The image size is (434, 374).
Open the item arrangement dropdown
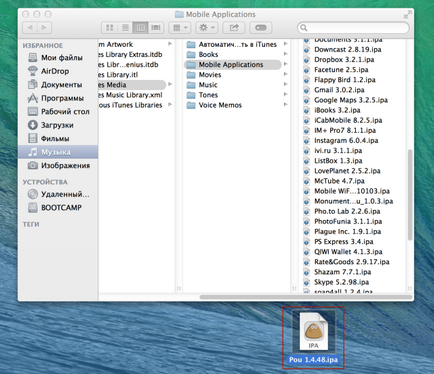pos(180,28)
